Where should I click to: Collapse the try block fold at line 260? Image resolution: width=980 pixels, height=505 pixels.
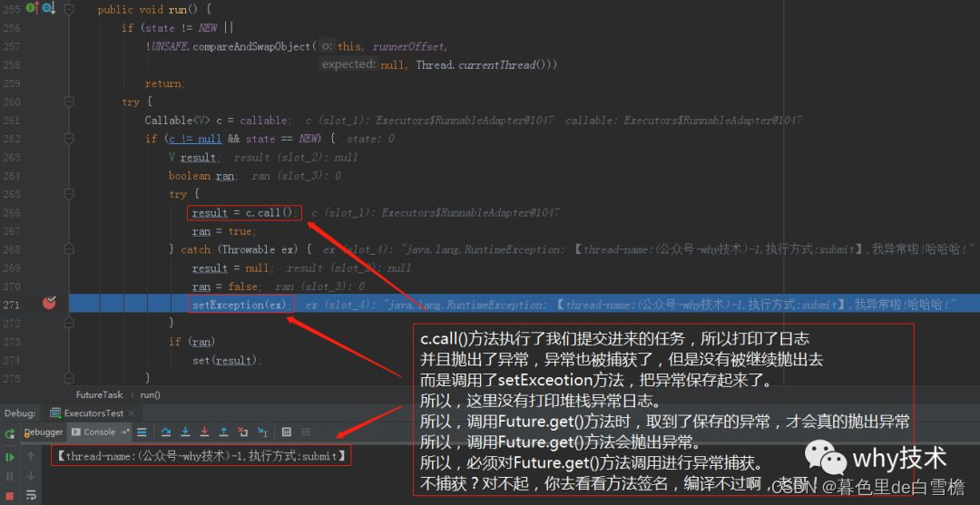69,102
